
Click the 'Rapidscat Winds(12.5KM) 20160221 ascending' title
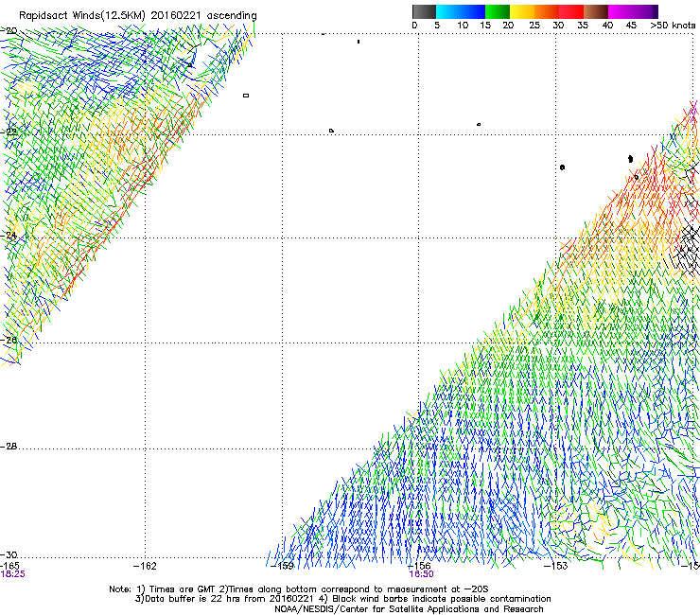tap(138, 16)
